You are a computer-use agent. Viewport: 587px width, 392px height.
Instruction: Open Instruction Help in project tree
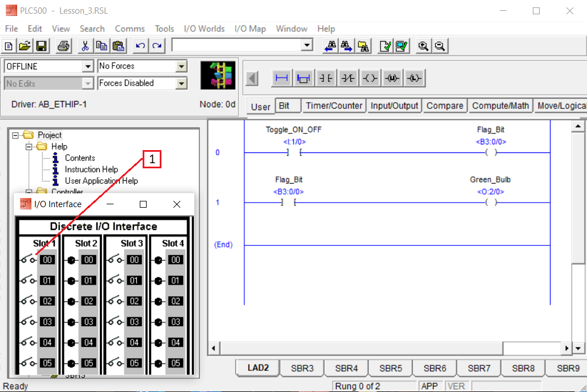click(x=91, y=169)
